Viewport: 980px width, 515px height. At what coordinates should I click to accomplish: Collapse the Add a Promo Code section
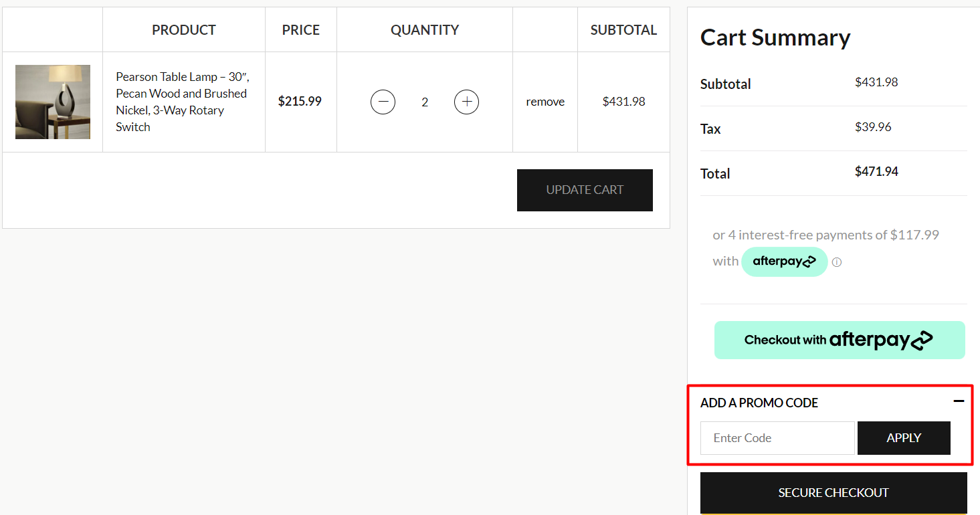[959, 401]
